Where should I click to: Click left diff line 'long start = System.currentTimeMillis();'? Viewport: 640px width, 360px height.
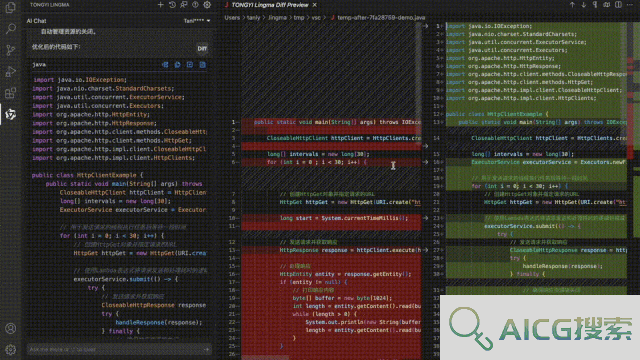pos(344,218)
